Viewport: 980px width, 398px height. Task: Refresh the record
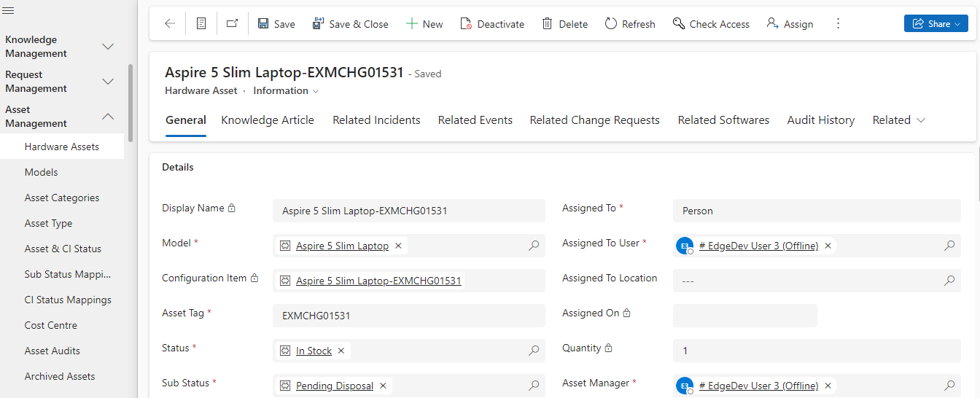(x=631, y=24)
